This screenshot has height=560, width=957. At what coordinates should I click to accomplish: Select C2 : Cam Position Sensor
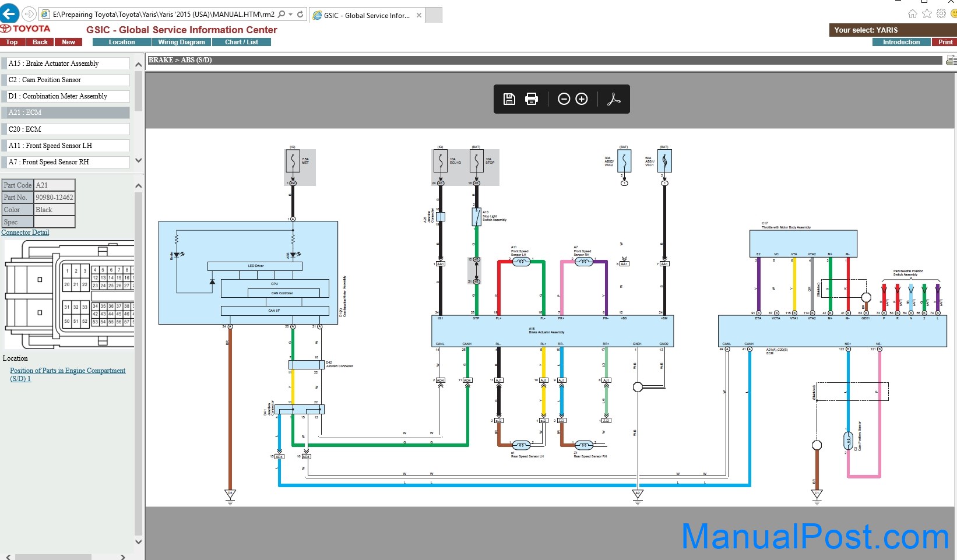66,80
